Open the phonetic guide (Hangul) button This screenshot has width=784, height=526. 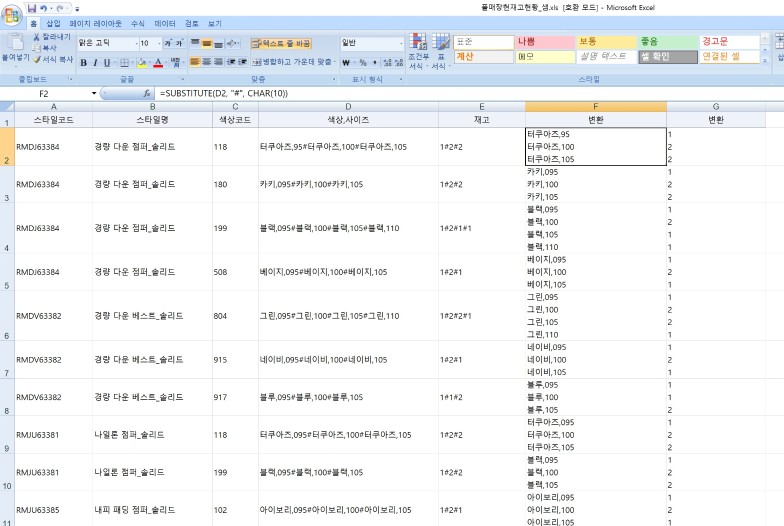pyautogui.click(x=175, y=62)
